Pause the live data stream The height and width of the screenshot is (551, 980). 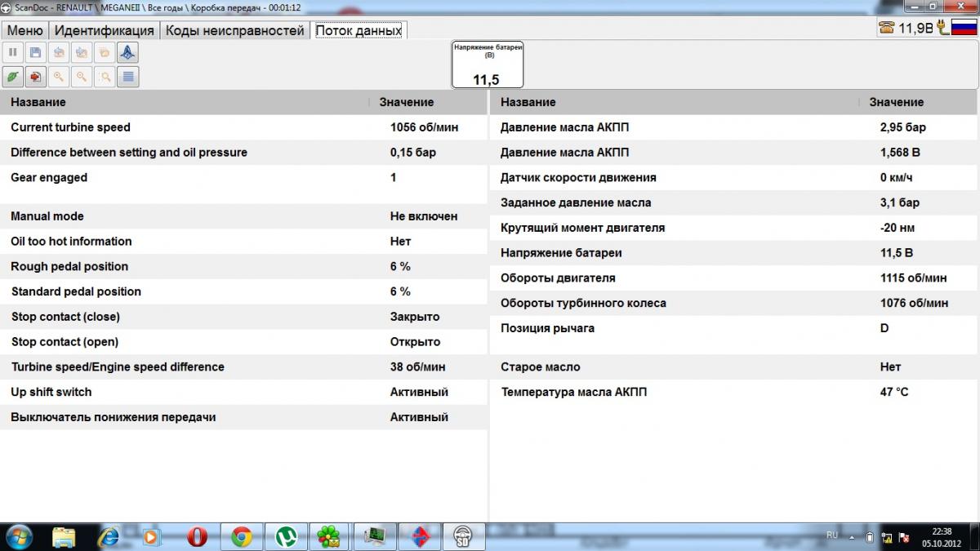[13, 53]
